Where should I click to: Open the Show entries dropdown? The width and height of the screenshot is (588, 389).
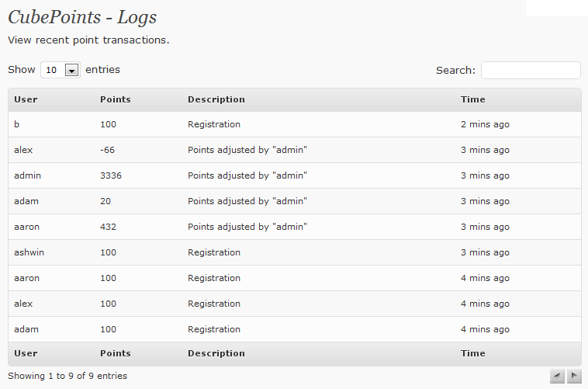[61, 70]
